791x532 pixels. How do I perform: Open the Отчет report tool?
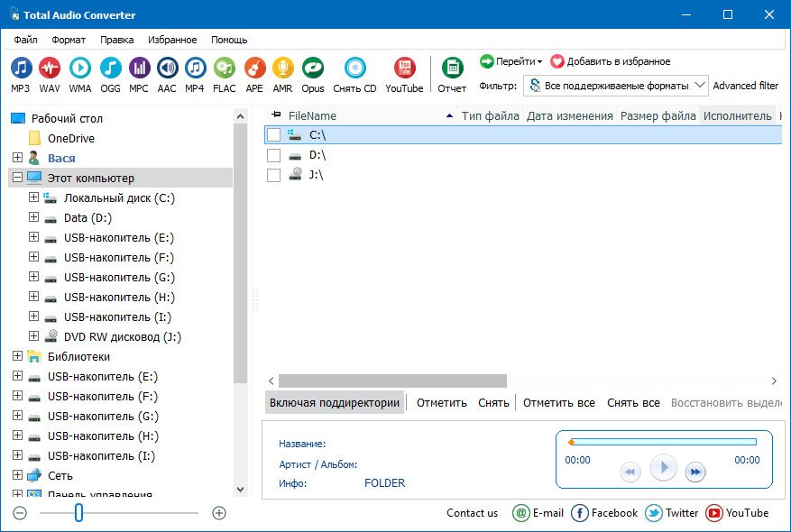(x=452, y=69)
